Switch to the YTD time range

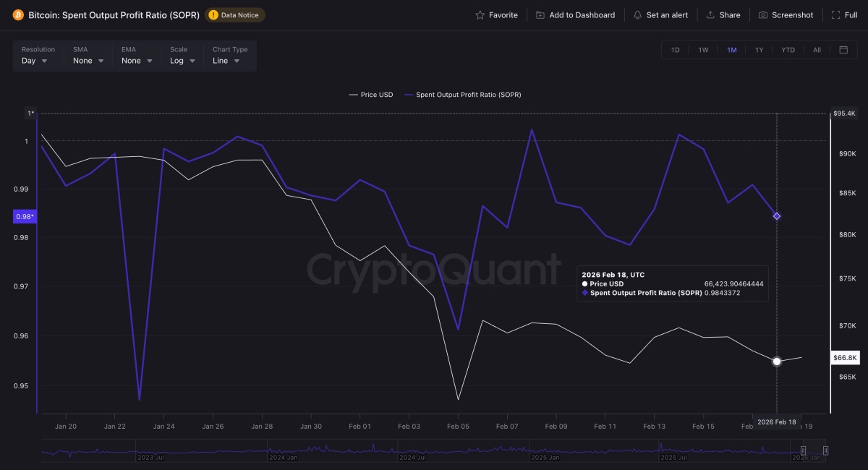pyautogui.click(x=788, y=50)
